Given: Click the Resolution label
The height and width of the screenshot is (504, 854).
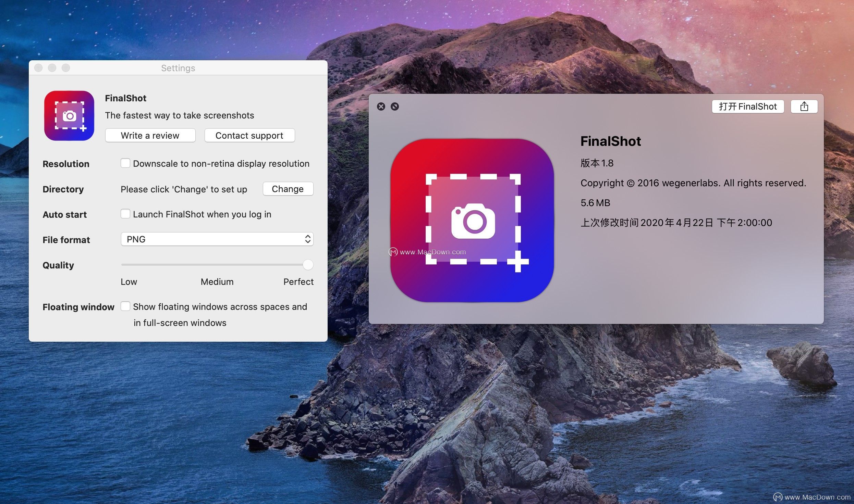Looking at the screenshot, I should (x=66, y=164).
